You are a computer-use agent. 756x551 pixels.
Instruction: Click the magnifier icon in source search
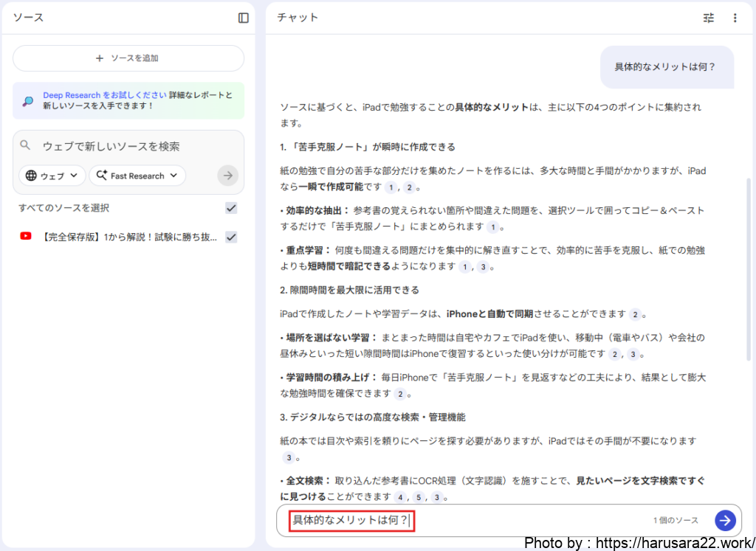click(26, 146)
